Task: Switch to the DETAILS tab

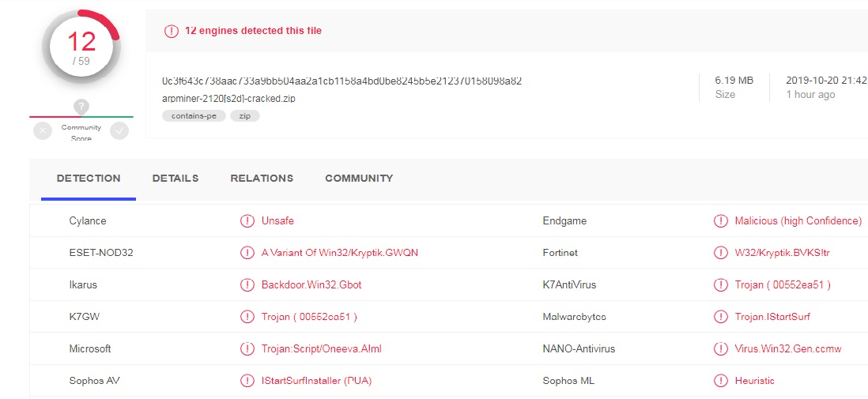Action: pyautogui.click(x=175, y=179)
